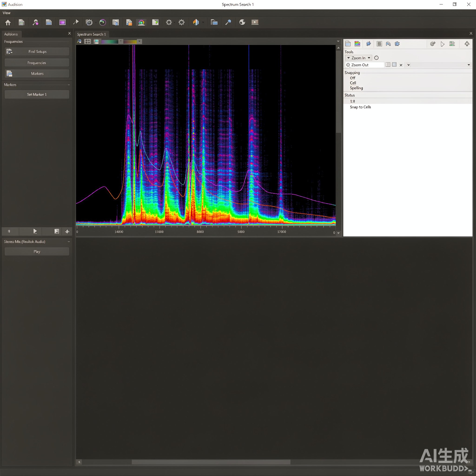This screenshot has width=476, height=476.
Task: Set snapping to Spelling
Action: 356,88
